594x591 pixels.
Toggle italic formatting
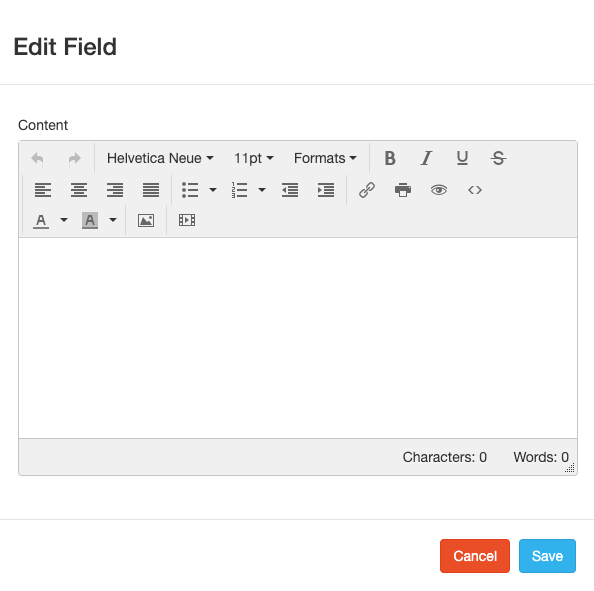click(x=426, y=158)
